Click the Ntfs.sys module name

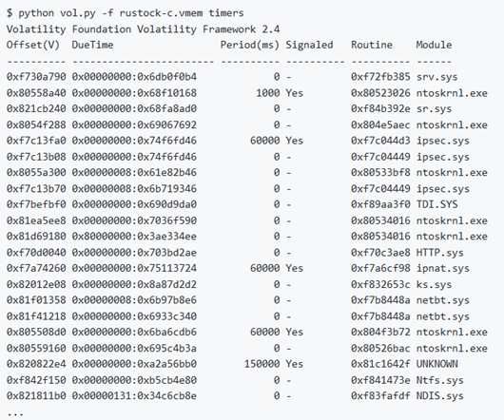pyautogui.click(x=439, y=380)
